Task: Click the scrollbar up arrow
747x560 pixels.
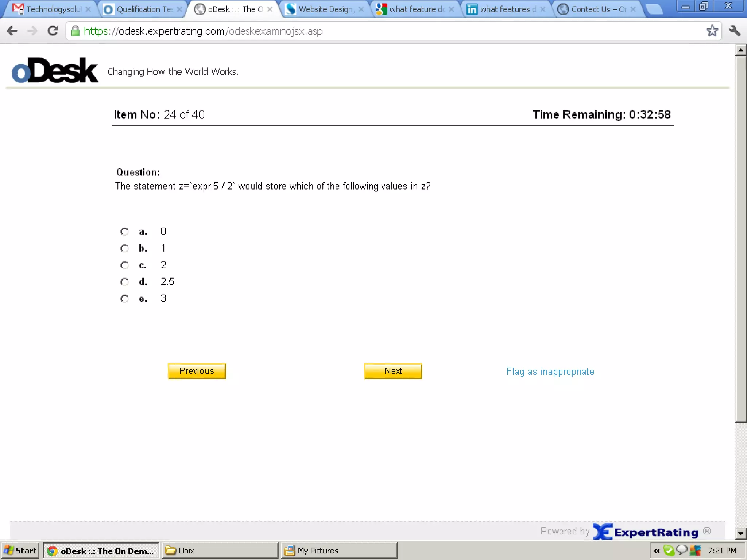Action: pyautogui.click(x=740, y=50)
